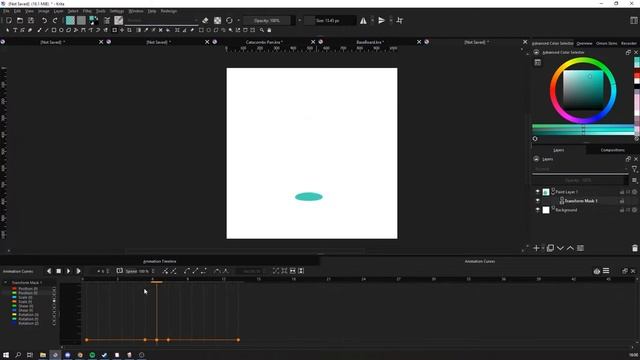Select the Text tool
Viewport: 640px width, 360px height.
[15, 30]
